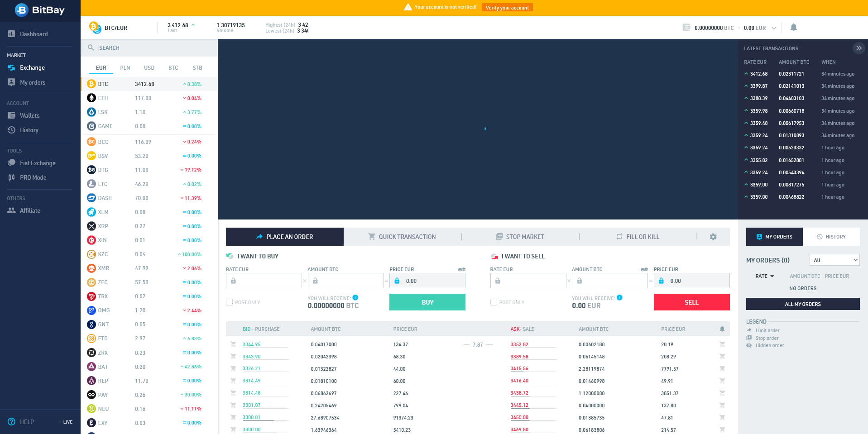Click the market search field
The width and height of the screenshot is (868, 434).
click(149, 48)
